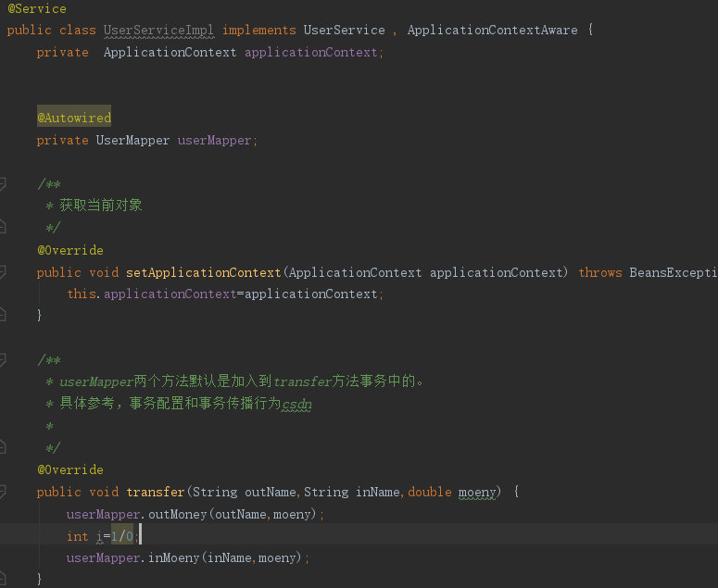Click userMapper in the inMoeny statement
Viewport: 718px width, 588px height.
103,557
